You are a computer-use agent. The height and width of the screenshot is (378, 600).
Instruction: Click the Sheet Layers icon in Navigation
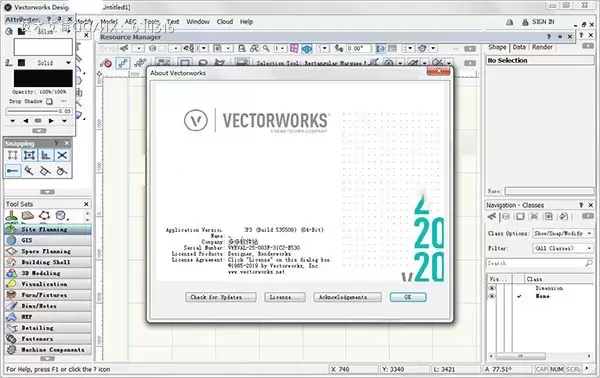pyautogui.click(x=520, y=217)
